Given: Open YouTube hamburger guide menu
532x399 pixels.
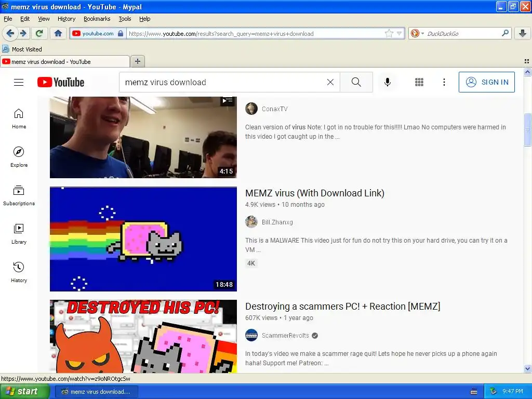Looking at the screenshot, I should click(19, 82).
